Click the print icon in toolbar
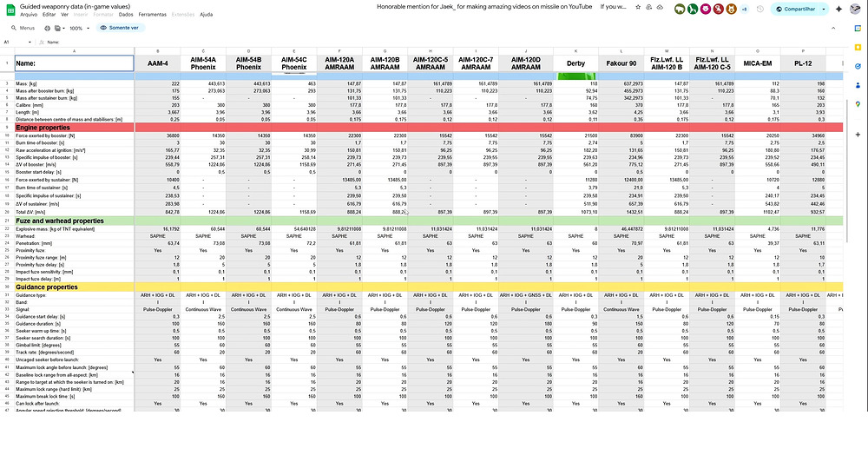This screenshot has width=868, height=475. tap(49, 28)
